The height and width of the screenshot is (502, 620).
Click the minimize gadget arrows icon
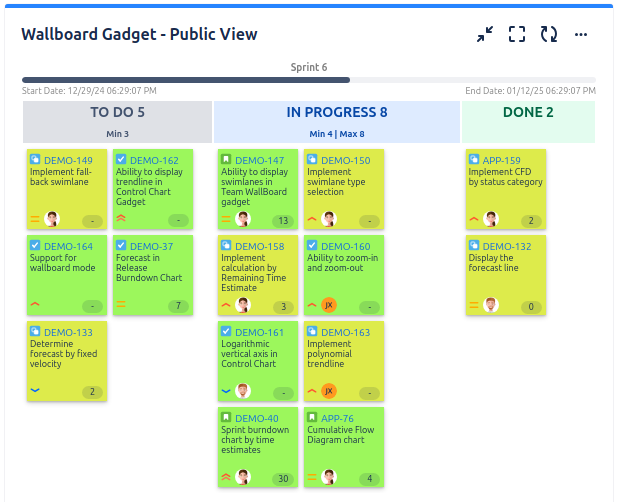pos(484,34)
